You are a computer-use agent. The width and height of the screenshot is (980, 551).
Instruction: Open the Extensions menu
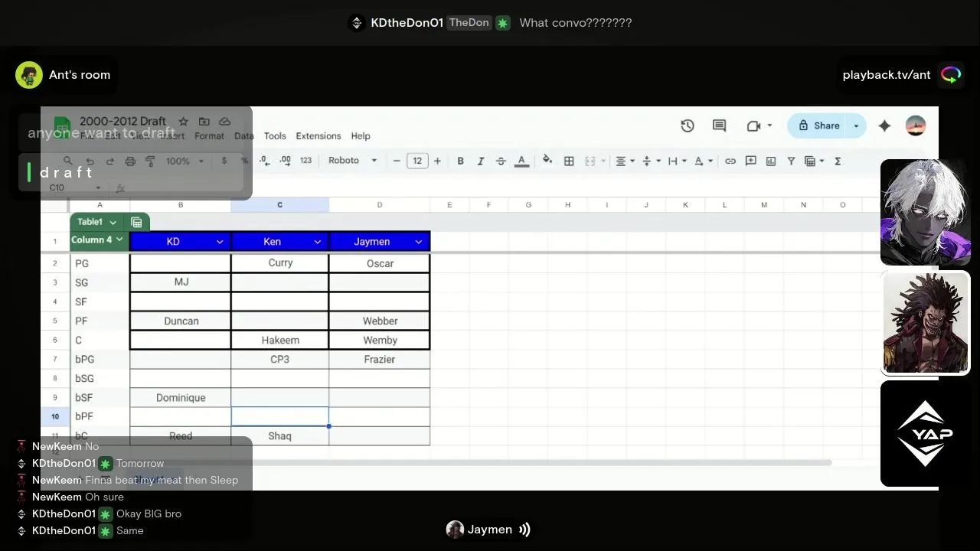click(x=318, y=136)
